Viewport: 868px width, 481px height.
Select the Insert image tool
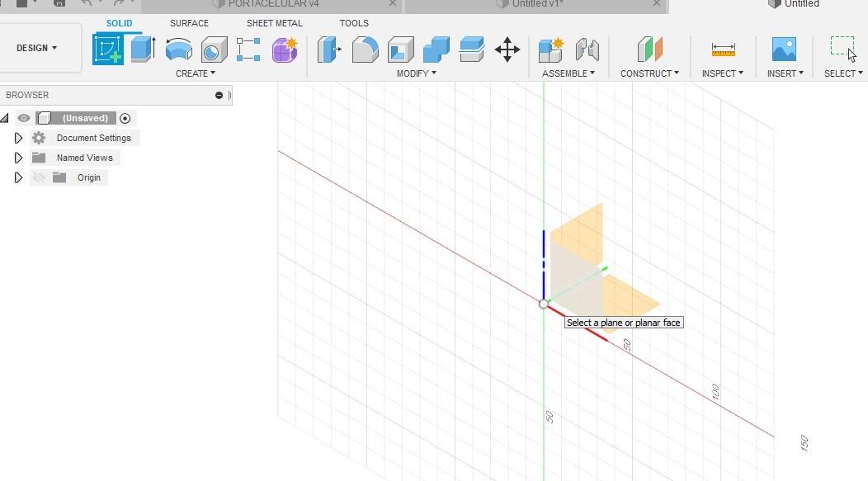point(784,50)
